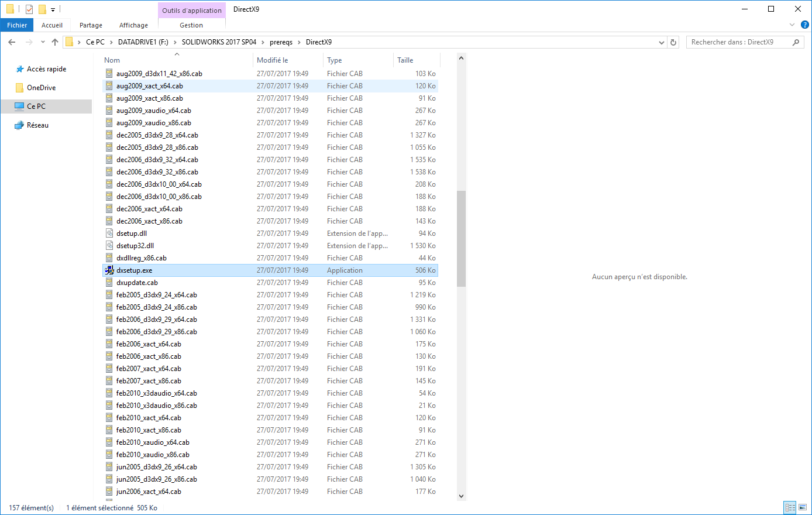Select the Outils d'application contextual tab
Image resolution: width=812 pixels, height=515 pixels.
[192, 10]
